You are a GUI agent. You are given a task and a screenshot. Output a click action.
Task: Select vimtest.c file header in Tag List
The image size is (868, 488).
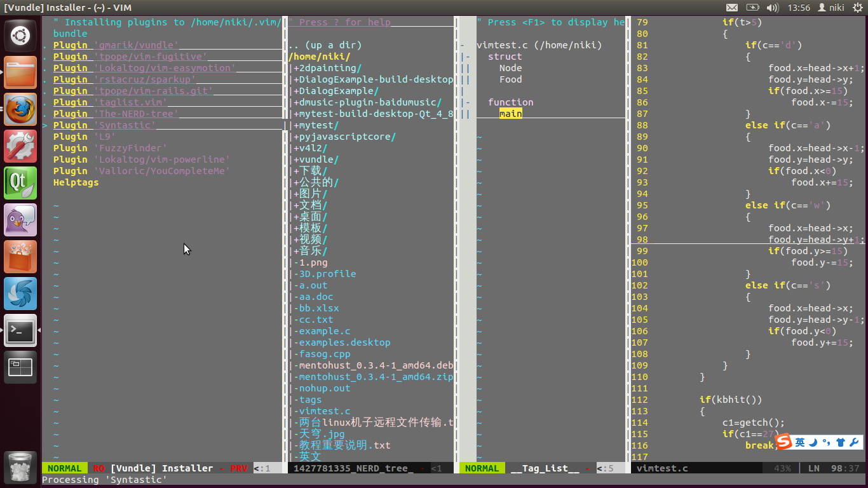pos(539,45)
